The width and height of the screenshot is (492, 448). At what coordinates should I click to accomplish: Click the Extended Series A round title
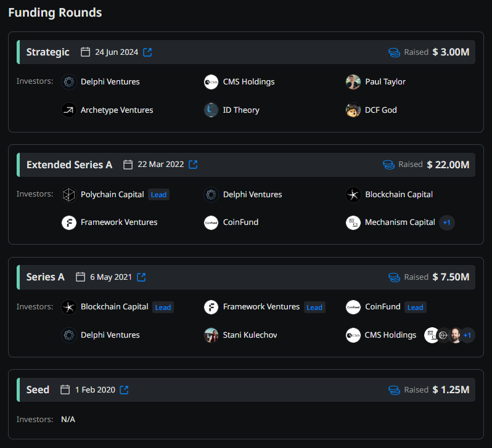pyautogui.click(x=69, y=165)
